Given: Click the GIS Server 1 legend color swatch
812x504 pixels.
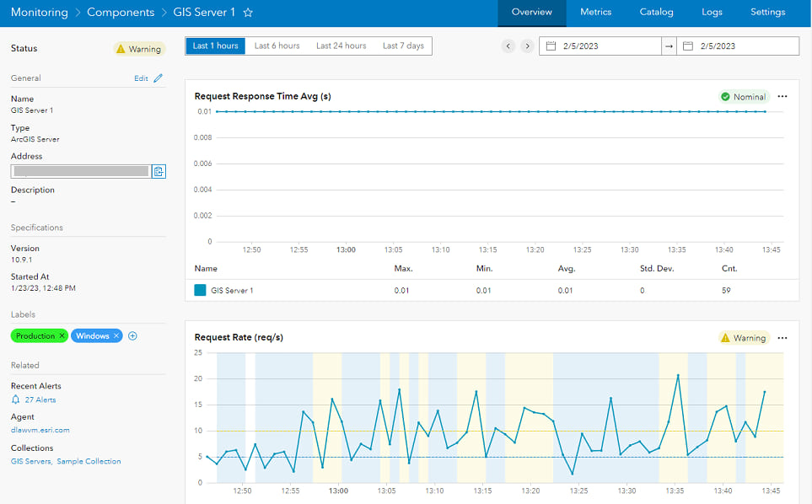Looking at the screenshot, I should point(200,290).
